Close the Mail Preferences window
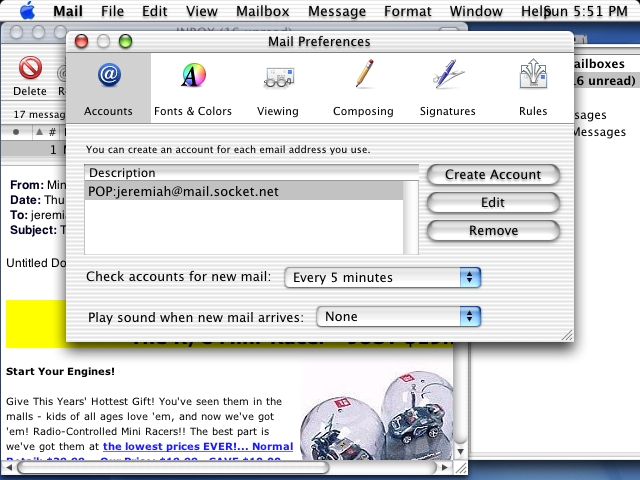 [x=82, y=41]
